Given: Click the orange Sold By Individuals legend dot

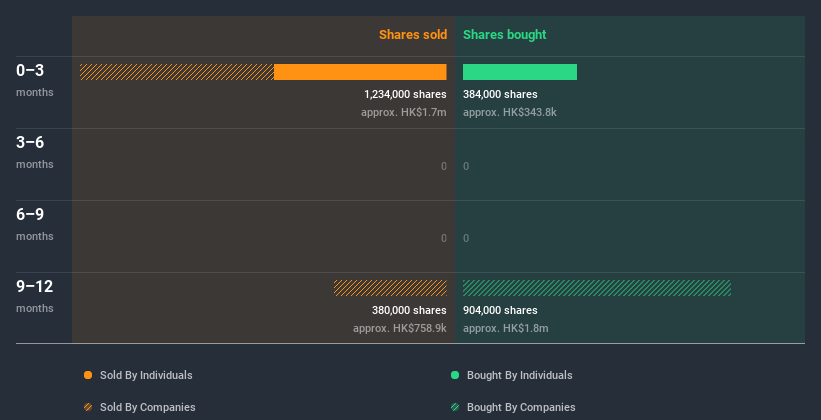Looking at the screenshot, I should click(88, 375).
